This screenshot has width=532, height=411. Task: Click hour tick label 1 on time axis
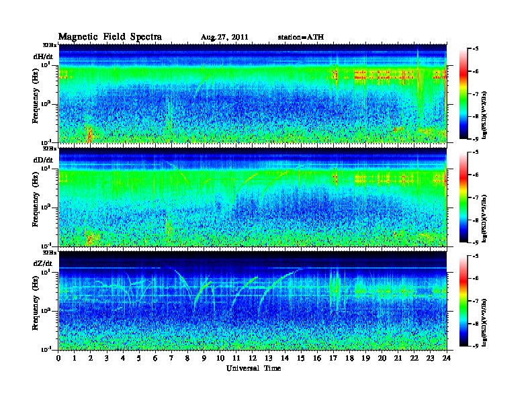point(75,358)
